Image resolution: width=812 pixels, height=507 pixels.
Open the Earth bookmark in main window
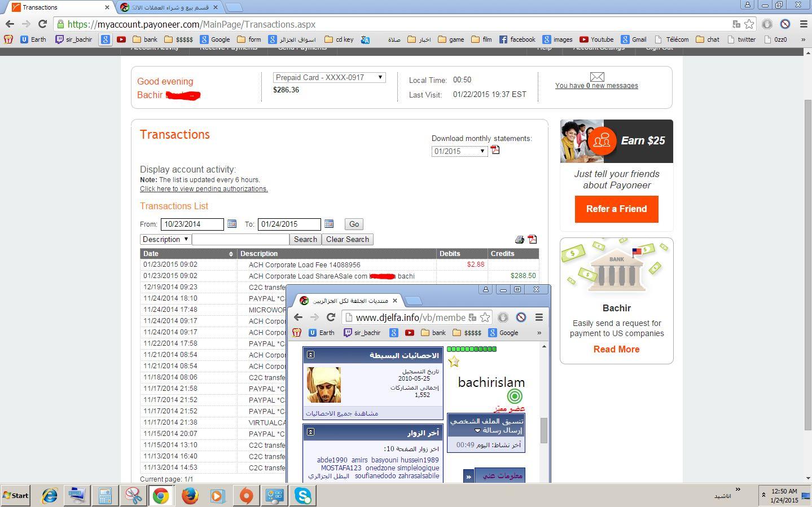click(x=33, y=39)
